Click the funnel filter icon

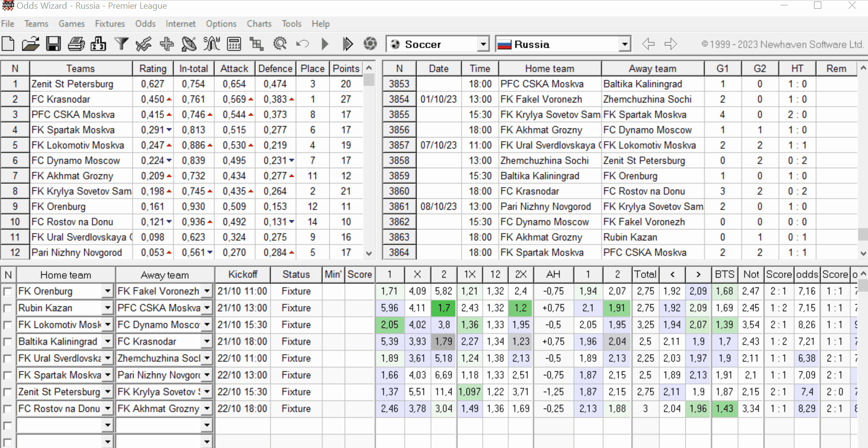121,44
